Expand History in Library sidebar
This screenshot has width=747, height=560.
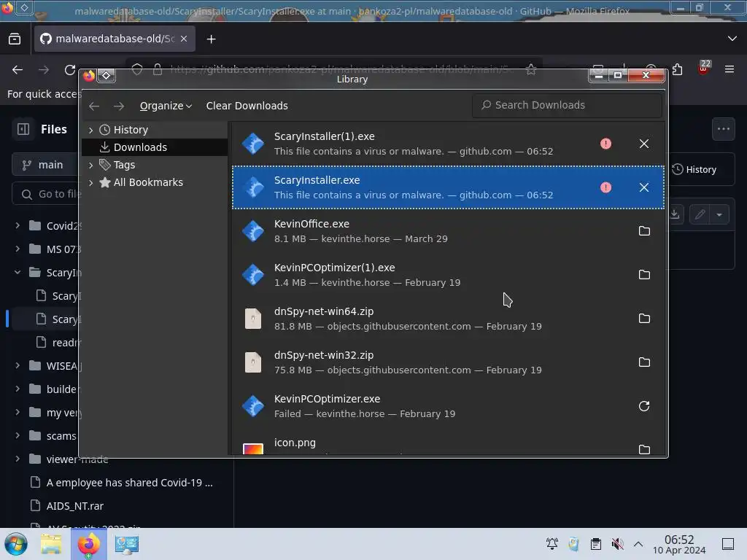pos(90,130)
